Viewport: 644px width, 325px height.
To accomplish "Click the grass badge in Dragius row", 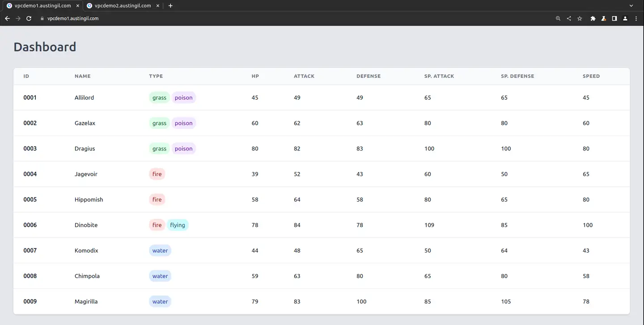I will click(x=159, y=149).
